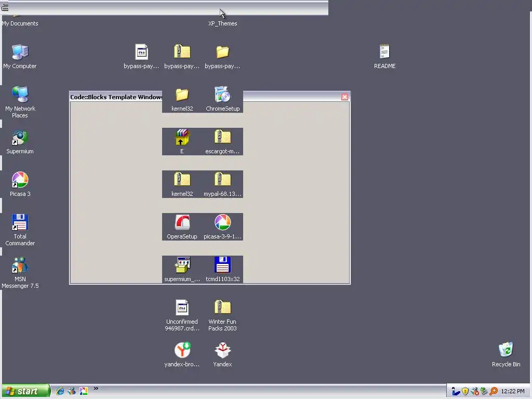Screen dimensions: 532x399
Task: Click the My Documents desktop label
Action: [x=20, y=23]
